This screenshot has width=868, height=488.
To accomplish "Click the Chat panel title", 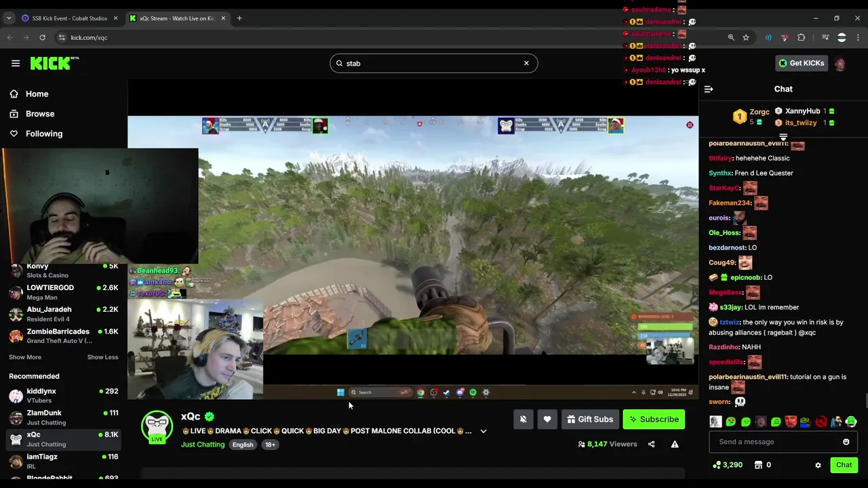I will 783,89.
